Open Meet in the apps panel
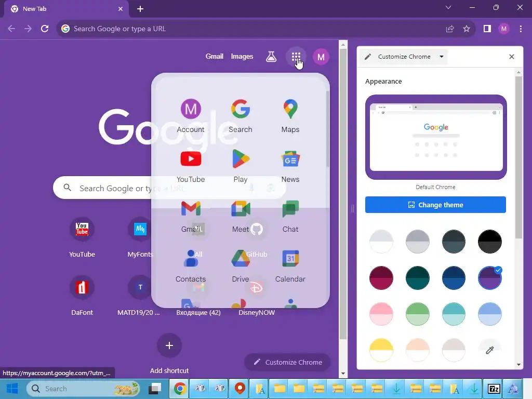Viewport: 532px width, 399px height. pos(241,216)
